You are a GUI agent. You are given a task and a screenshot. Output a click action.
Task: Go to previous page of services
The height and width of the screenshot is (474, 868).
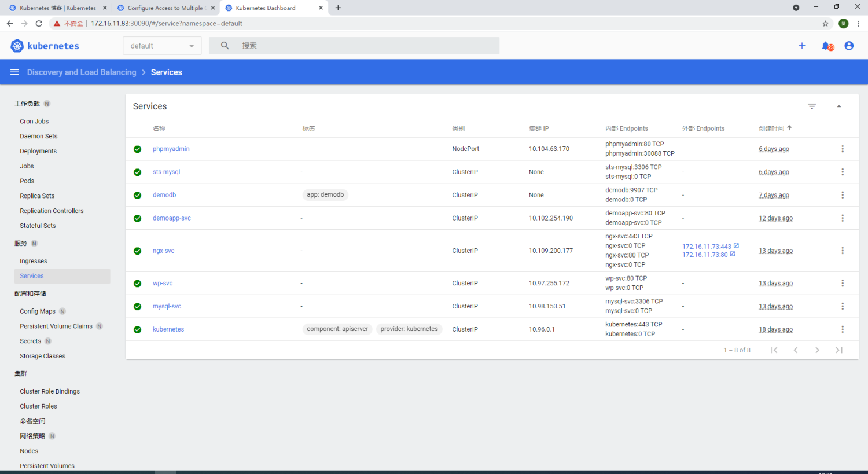[x=796, y=350]
